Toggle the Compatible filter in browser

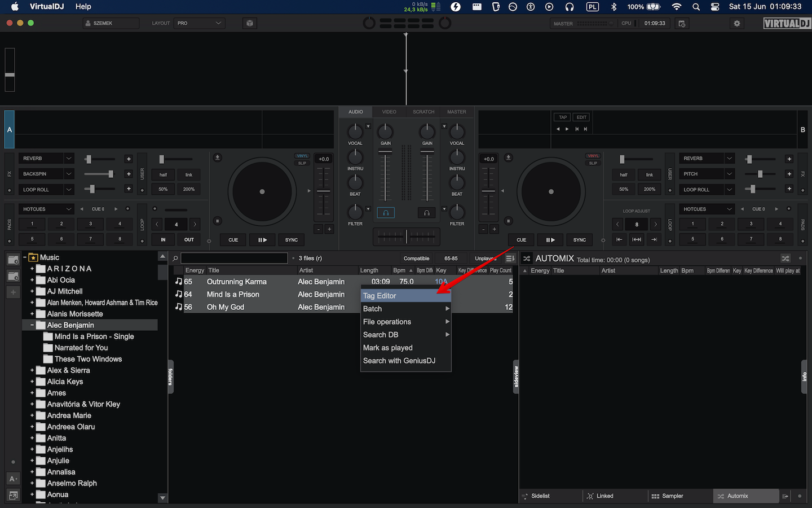click(x=416, y=259)
